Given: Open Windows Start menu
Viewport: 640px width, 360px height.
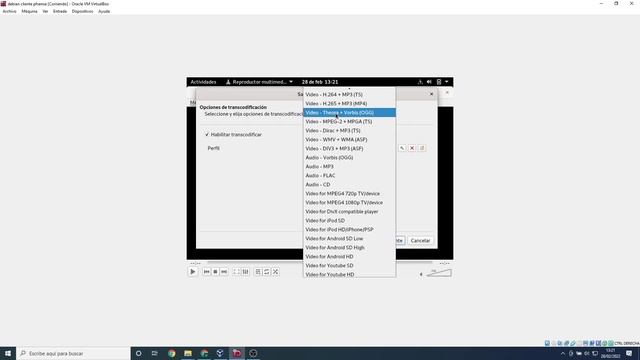Looking at the screenshot, I should coord(8,353).
